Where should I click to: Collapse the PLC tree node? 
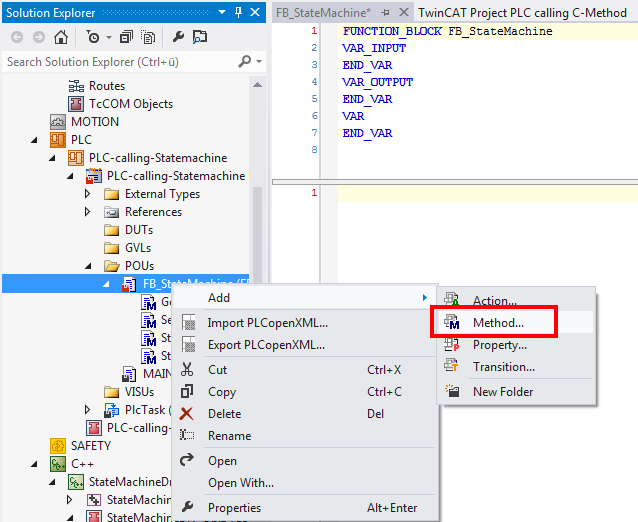pyautogui.click(x=34, y=140)
